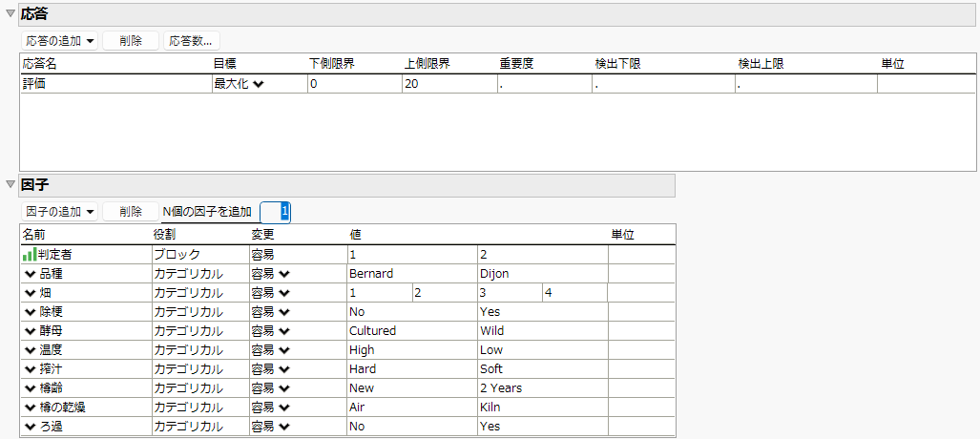Open the 応答の追加 dropdown
The width and height of the screenshot is (980, 439).
(60, 41)
